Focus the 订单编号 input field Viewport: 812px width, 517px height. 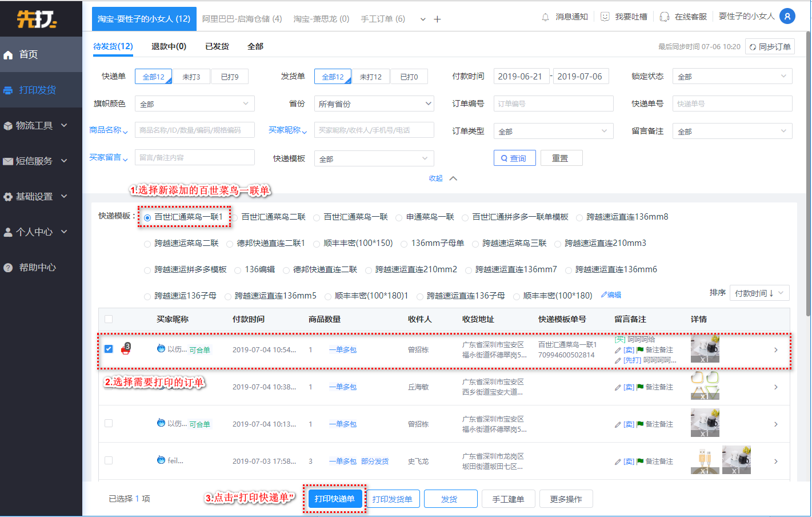554,104
